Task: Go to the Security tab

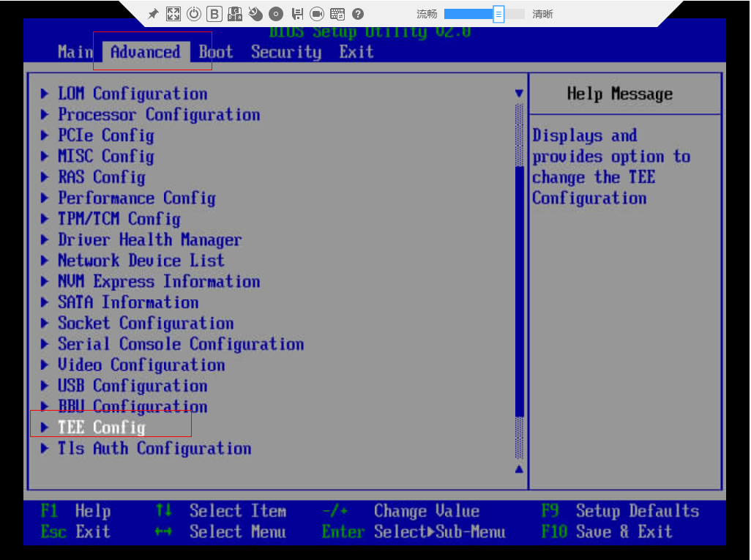Action: [286, 52]
